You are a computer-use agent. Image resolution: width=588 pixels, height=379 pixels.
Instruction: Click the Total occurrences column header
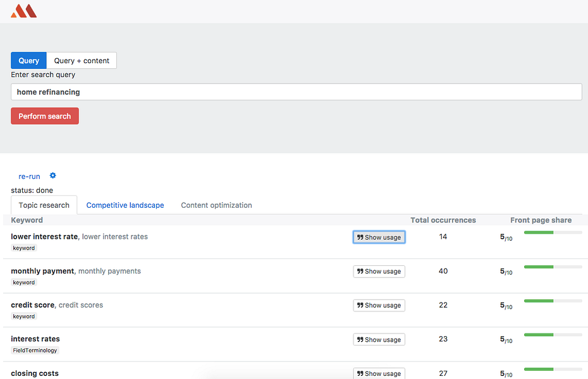click(x=443, y=220)
